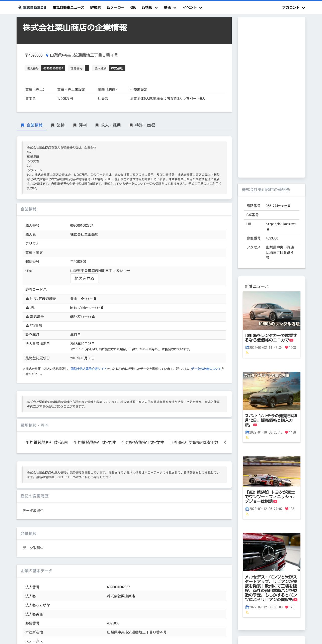The width and height of the screenshot is (322, 644).
Task: Click the bookmark icon on 企業情報 tab
Action: 23,125
